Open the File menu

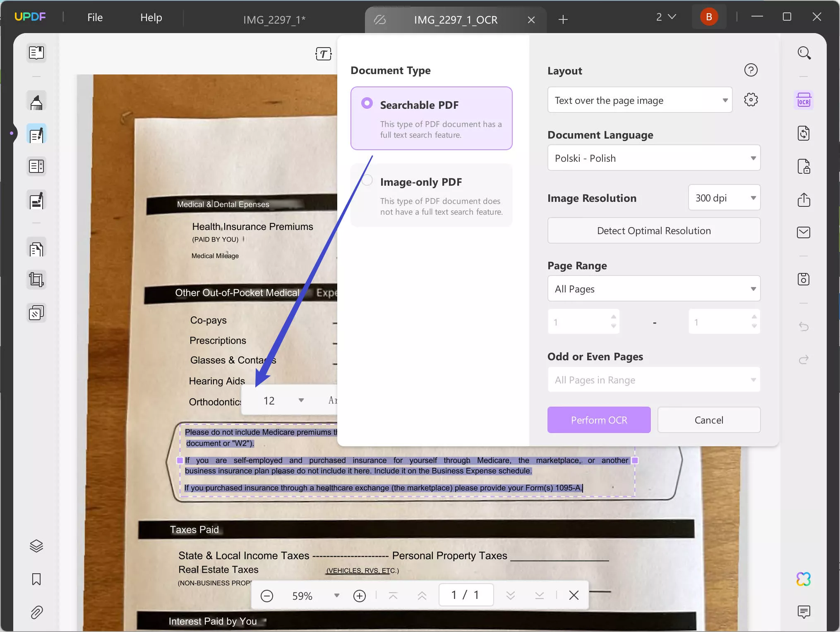(x=94, y=17)
